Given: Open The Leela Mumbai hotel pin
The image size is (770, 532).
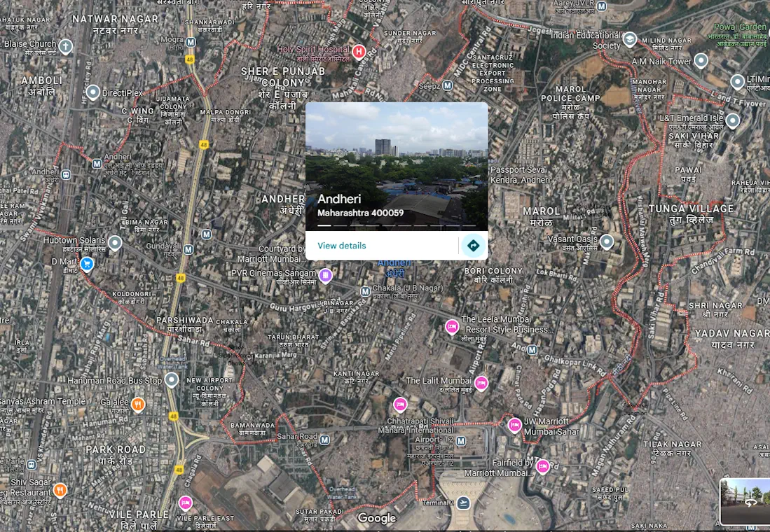Looking at the screenshot, I should 452,326.
